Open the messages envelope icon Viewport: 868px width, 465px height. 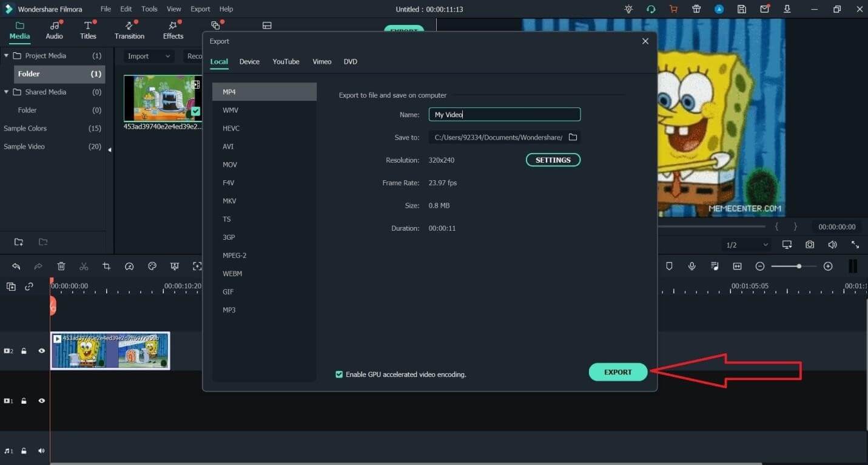tap(764, 9)
